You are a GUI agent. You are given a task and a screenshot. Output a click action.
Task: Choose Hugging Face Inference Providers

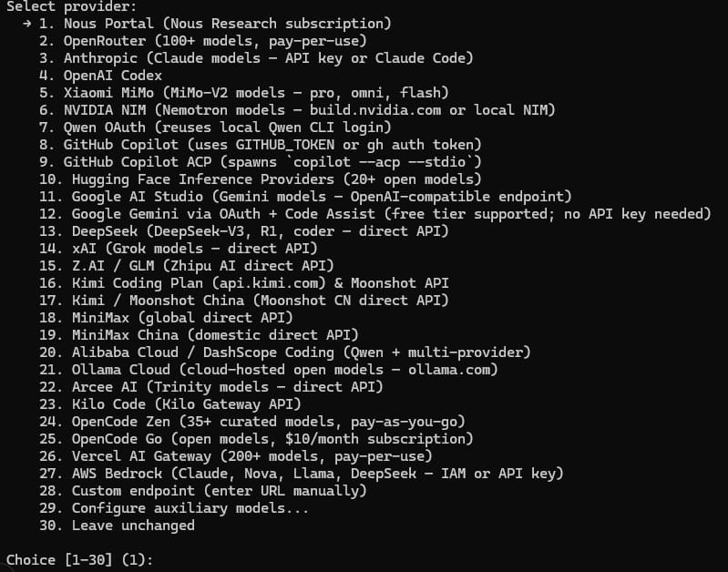click(x=261, y=179)
